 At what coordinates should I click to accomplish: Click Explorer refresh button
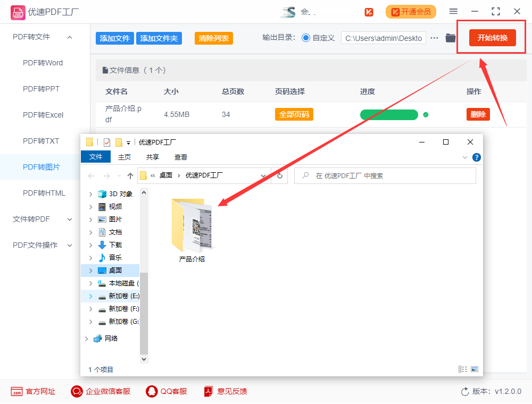280,175
